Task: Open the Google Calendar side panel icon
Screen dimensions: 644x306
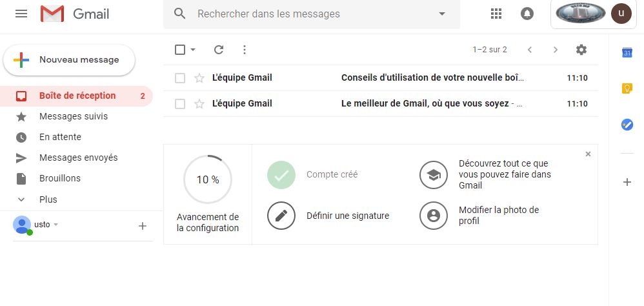Action: coord(627,52)
